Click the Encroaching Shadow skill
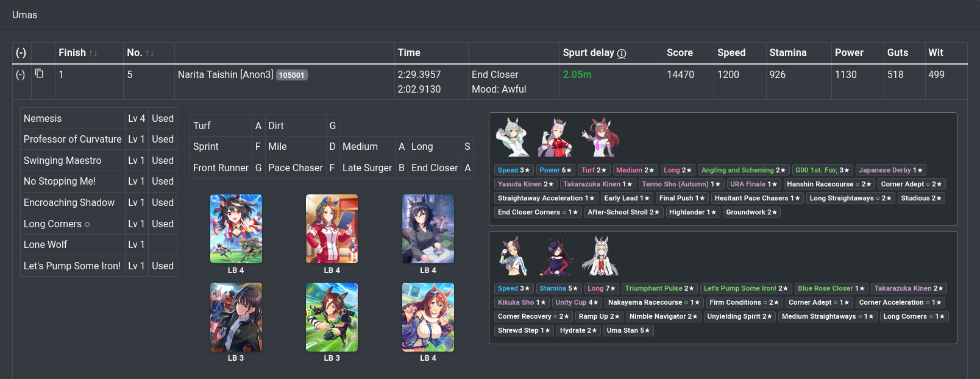Screen dimensions: 980x379 69,202
